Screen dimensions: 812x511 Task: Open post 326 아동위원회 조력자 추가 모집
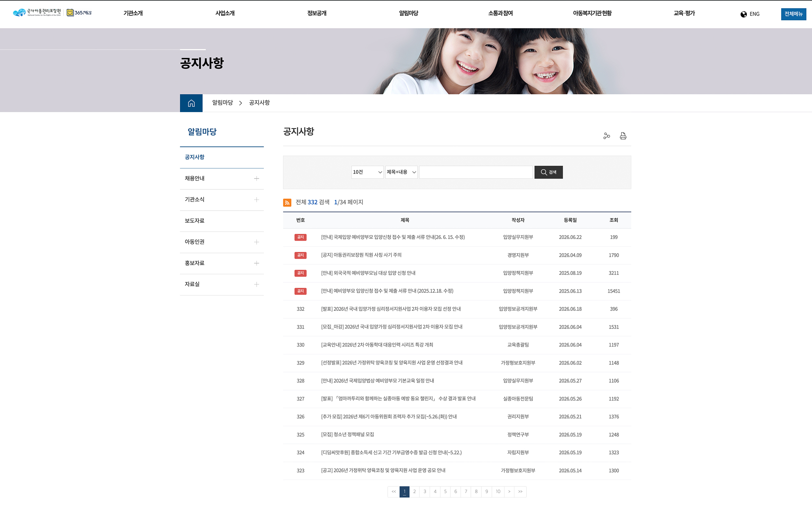[x=389, y=417]
